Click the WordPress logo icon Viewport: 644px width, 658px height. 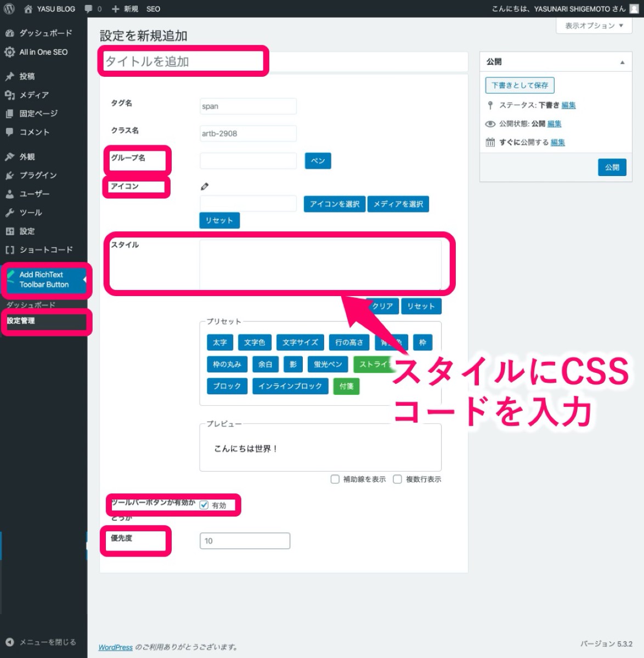(x=9, y=9)
